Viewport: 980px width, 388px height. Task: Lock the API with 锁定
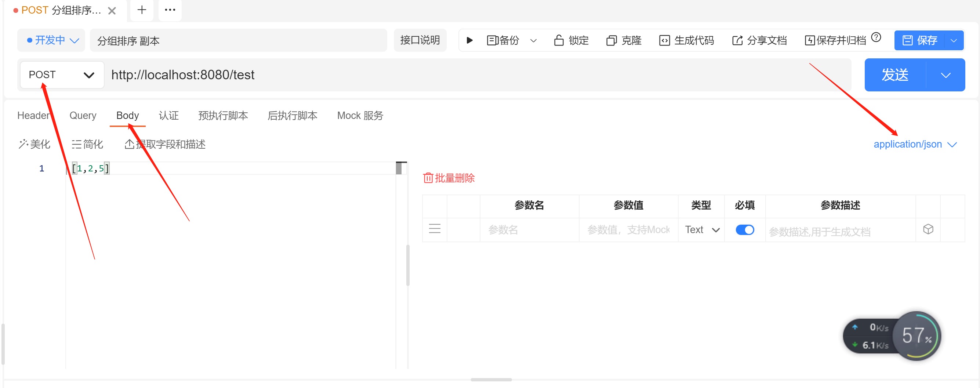[571, 40]
